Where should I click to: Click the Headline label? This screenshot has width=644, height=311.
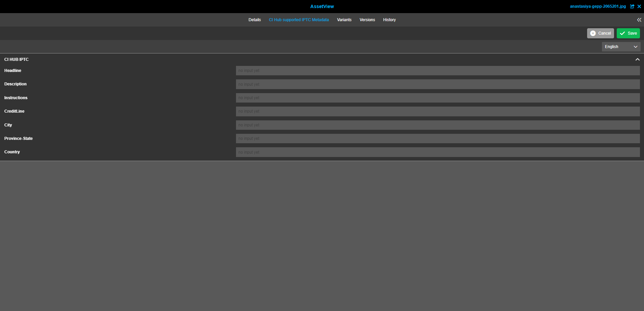pyautogui.click(x=12, y=71)
